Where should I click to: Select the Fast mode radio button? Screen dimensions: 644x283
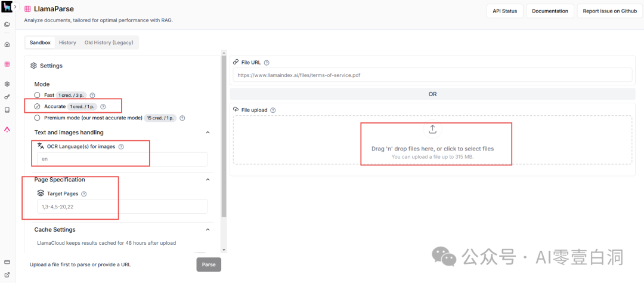(38, 95)
